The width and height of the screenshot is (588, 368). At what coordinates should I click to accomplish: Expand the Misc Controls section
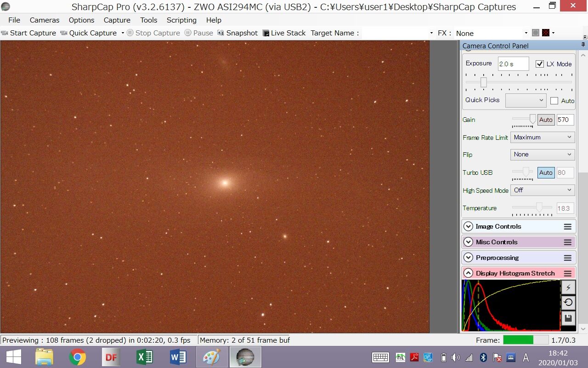468,242
